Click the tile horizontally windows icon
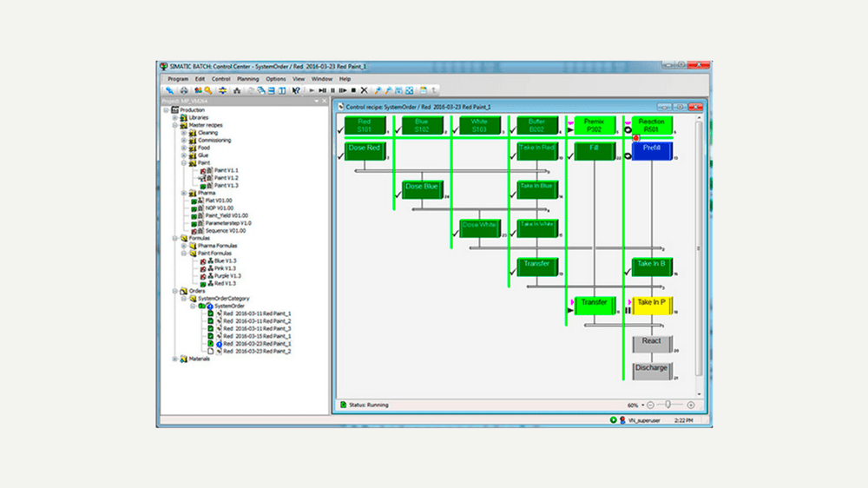The height and width of the screenshot is (488, 868). coord(271,90)
